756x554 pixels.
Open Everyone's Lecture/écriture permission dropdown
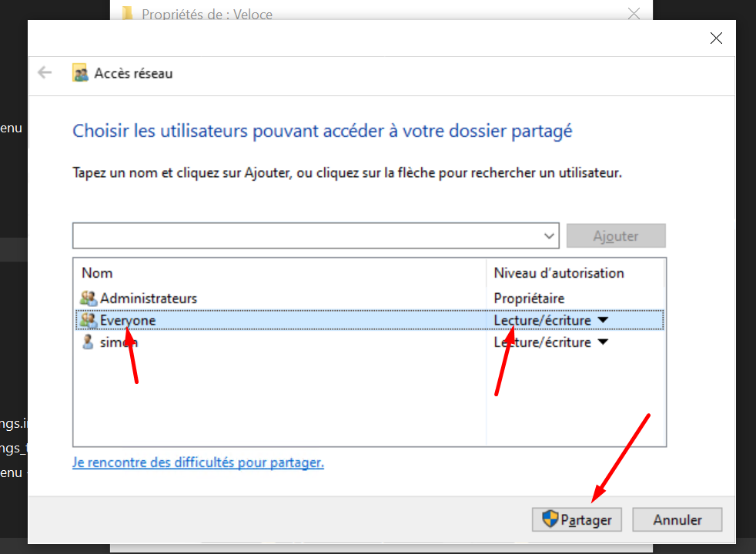[x=603, y=320]
